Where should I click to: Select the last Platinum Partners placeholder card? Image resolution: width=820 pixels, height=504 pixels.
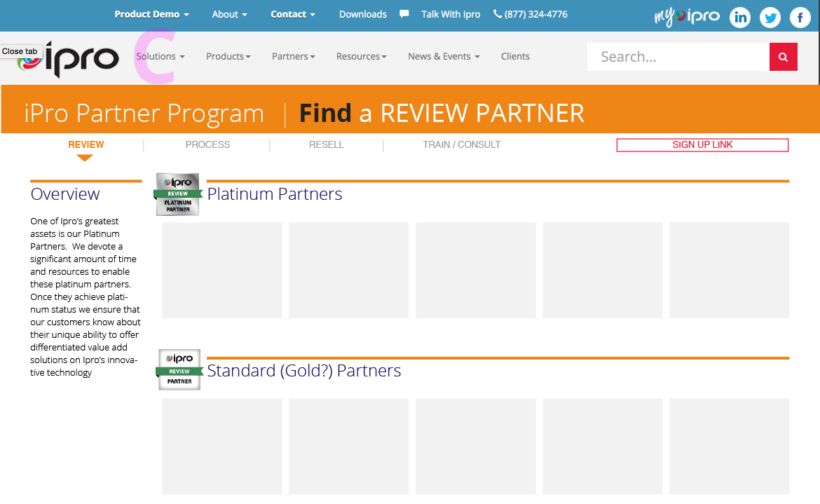[x=730, y=271]
